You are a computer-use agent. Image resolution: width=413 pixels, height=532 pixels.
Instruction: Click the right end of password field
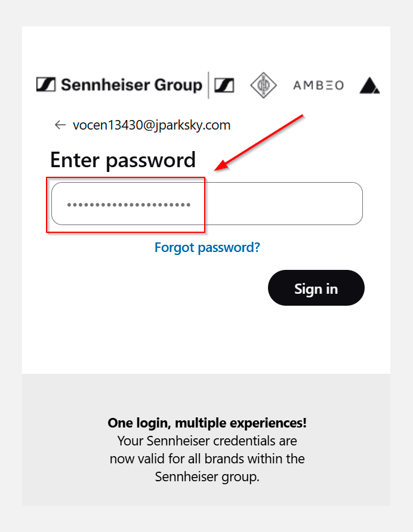[x=349, y=204]
